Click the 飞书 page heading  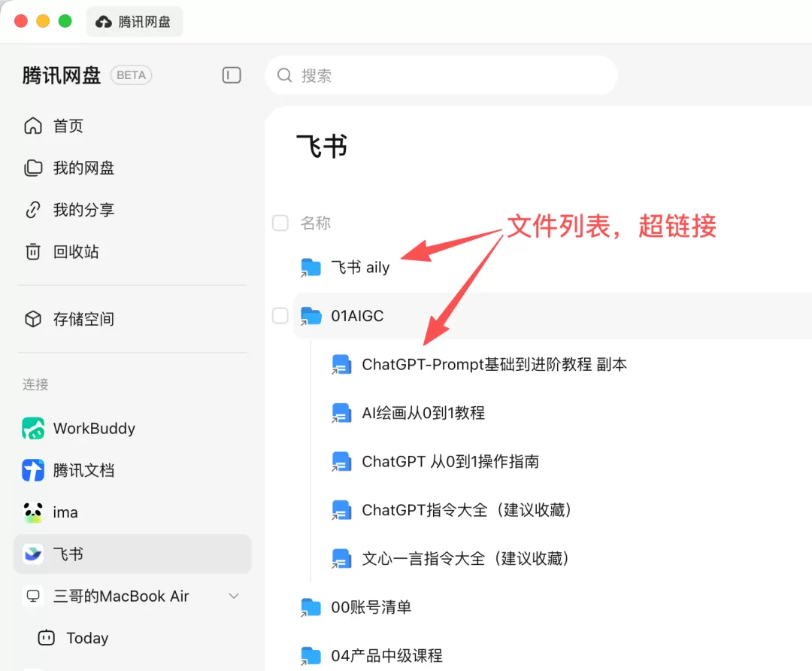click(x=322, y=146)
